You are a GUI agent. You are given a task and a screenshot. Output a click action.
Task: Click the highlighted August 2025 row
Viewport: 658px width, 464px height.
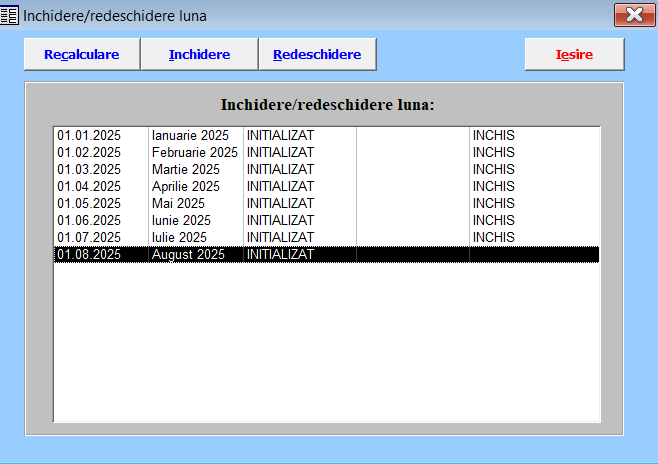point(189,254)
